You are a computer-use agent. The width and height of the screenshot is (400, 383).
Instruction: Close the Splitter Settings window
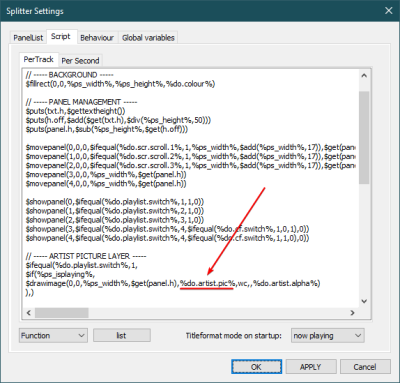(x=388, y=11)
